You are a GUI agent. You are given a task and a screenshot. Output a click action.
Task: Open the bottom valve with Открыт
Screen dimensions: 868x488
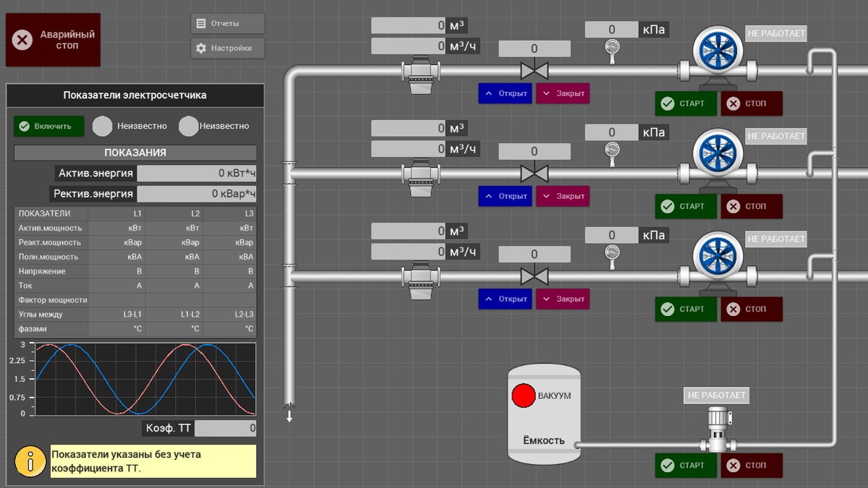pos(505,299)
